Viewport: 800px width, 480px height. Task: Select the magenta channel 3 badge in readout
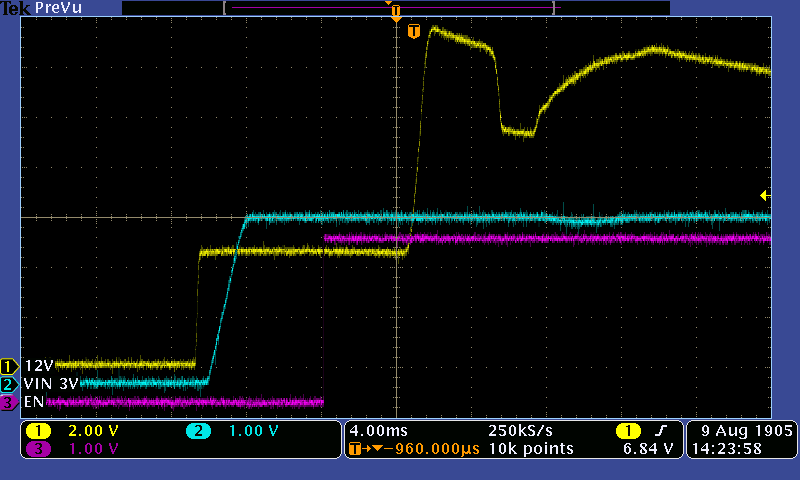coord(39,449)
